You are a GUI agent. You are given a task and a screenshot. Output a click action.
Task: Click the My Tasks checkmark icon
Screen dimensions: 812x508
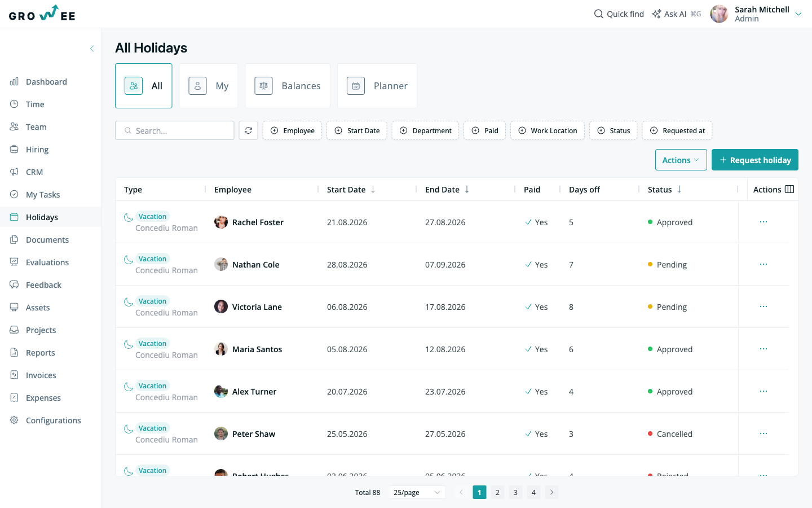click(x=14, y=195)
